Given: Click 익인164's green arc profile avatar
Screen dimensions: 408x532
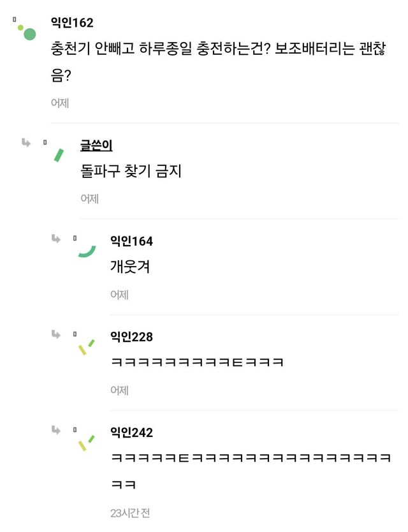Looking at the screenshot, I should click(86, 250).
